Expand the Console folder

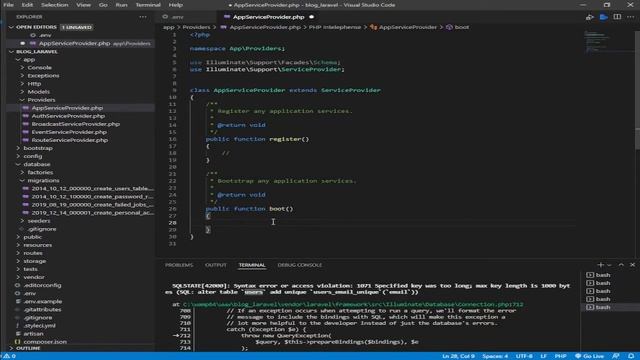click(x=22, y=67)
